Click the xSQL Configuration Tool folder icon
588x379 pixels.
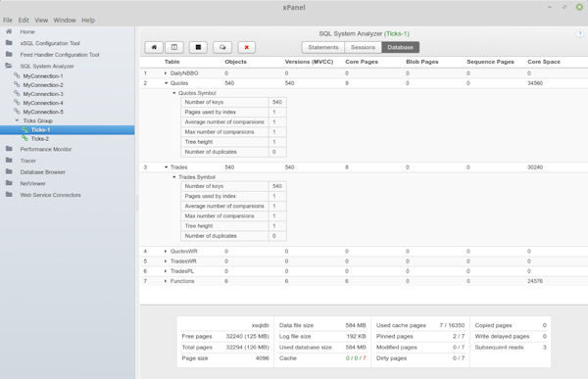point(9,43)
